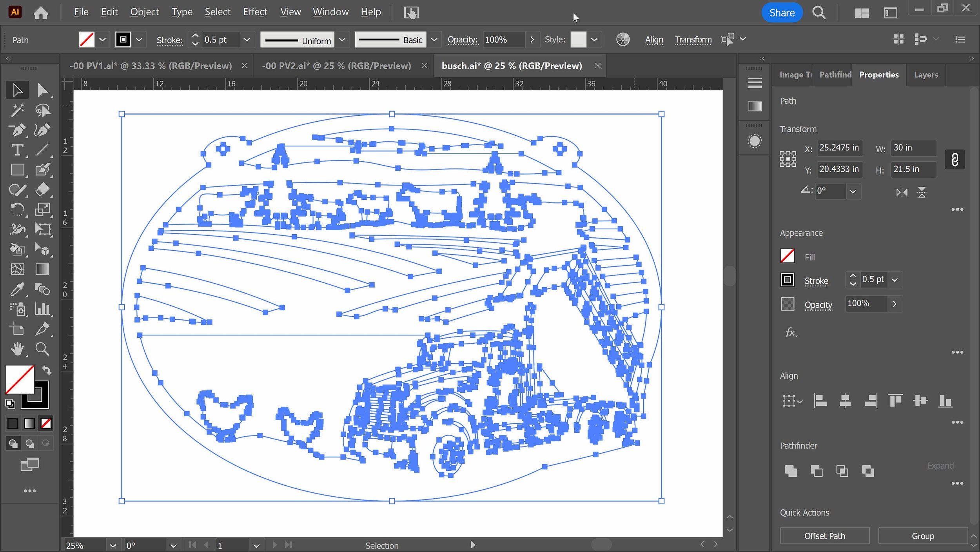Select the Scale tool
The height and width of the screenshot is (552, 980).
click(42, 210)
